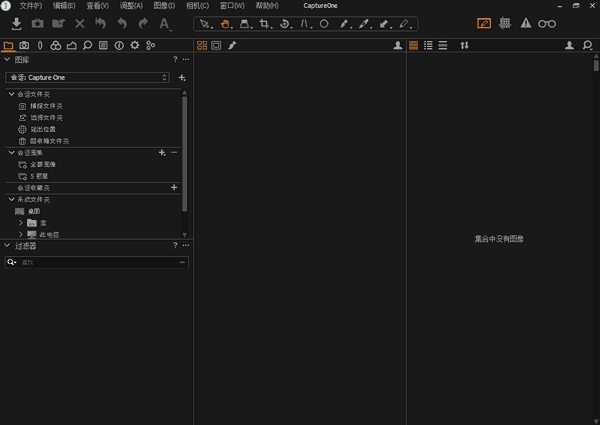This screenshot has height=425, width=600.
Task: Click the X delete icon in top toolbar
Action: 80,24
